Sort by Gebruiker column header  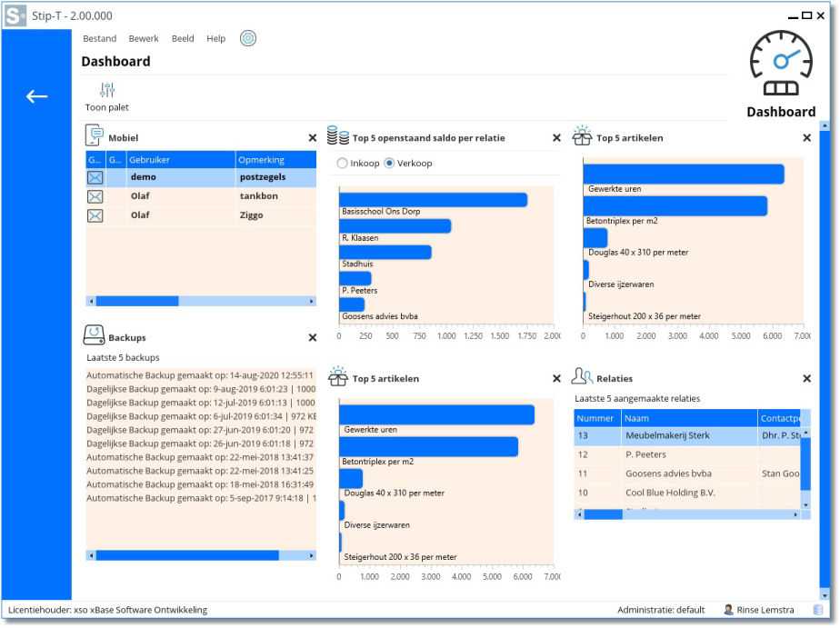(x=180, y=160)
